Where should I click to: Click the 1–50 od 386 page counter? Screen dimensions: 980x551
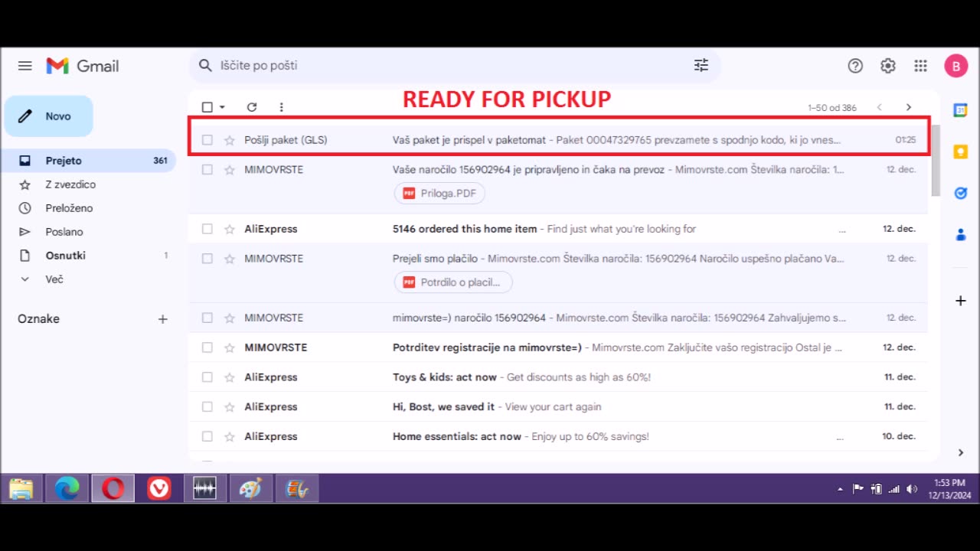(832, 108)
